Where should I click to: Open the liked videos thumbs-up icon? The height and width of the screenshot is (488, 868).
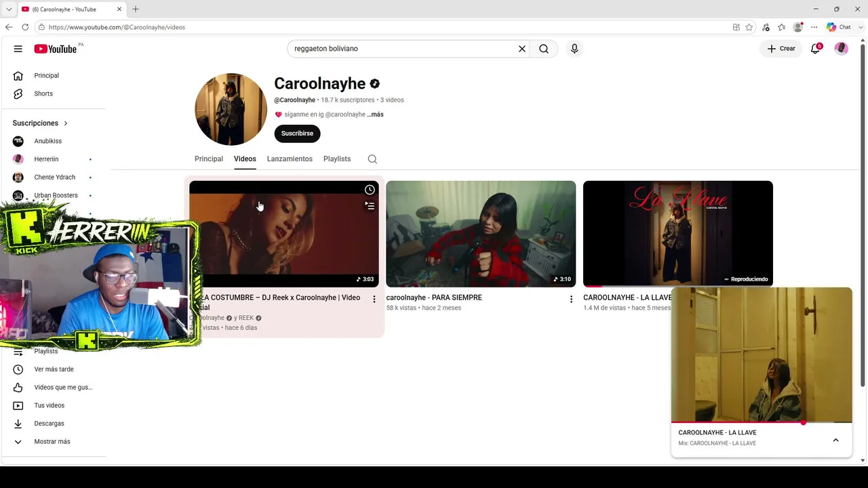tap(18, 388)
